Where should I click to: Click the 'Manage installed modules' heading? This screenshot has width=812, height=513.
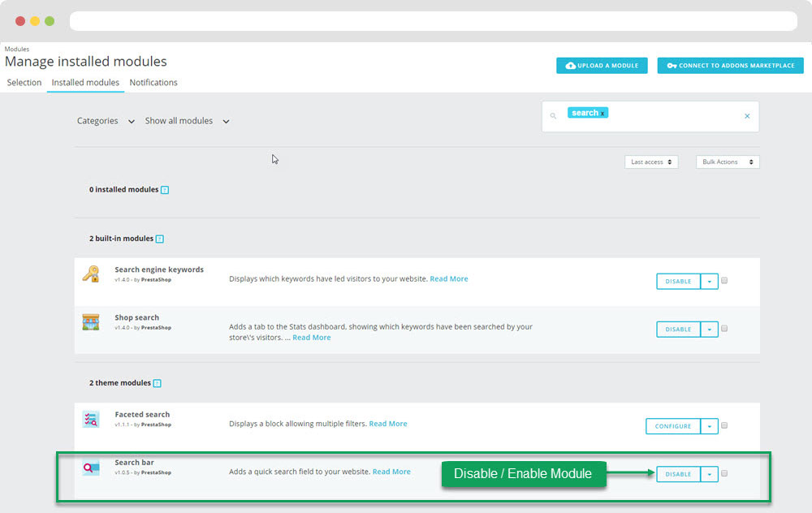85,62
